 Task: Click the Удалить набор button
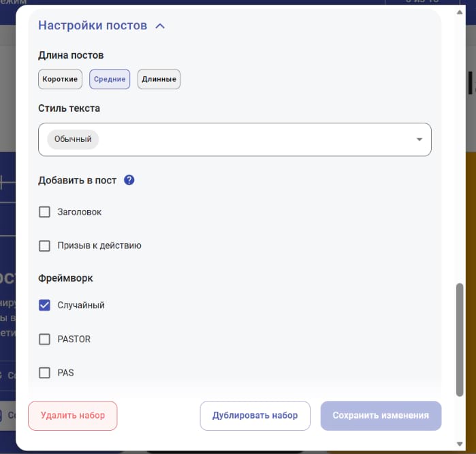click(x=73, y=415)
